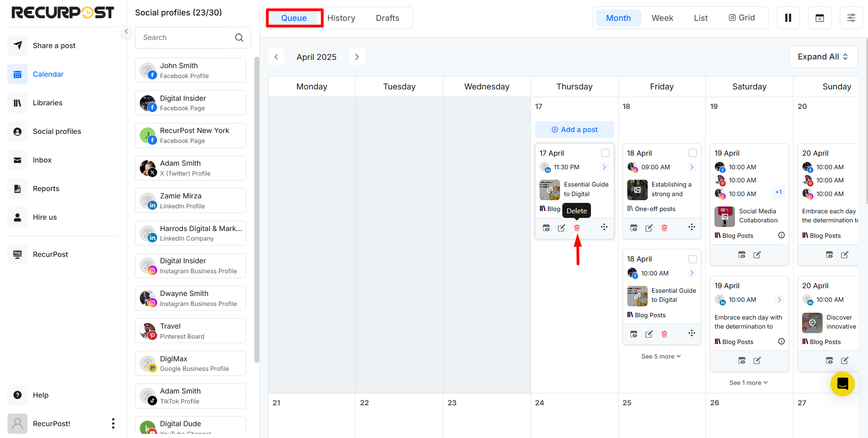Click the RecurPost logo
This screenshot has height=438, width=868.
click(63, 12)
